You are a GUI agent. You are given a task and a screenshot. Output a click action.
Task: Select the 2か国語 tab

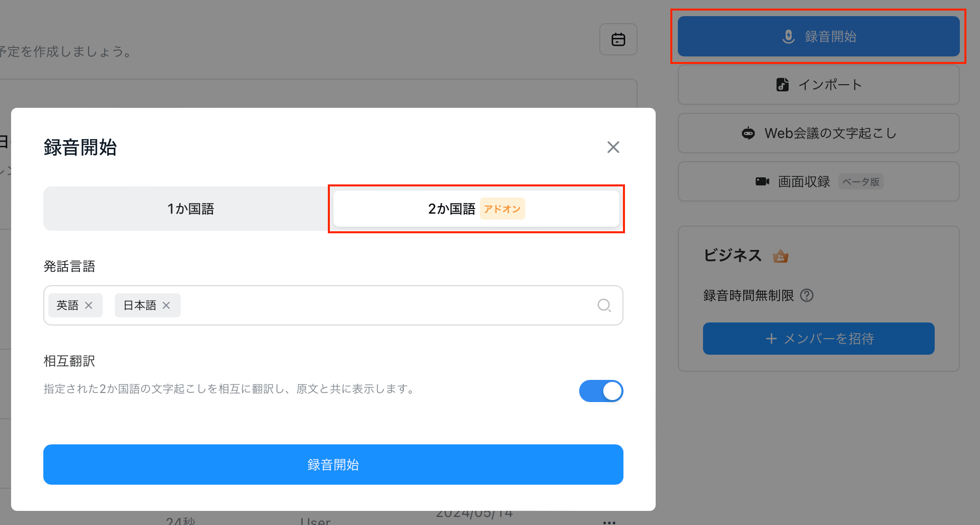tap(476, 209)
